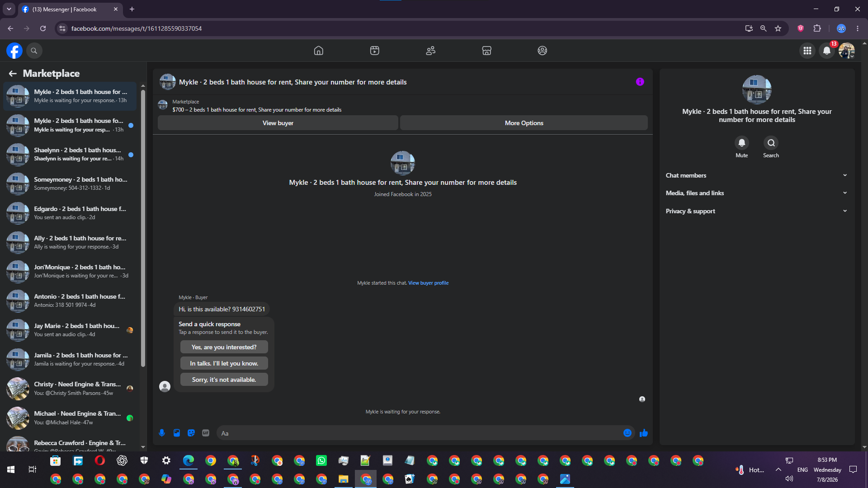
Task: Open the Christy Need Engine conversation
Action: [70, 389]
